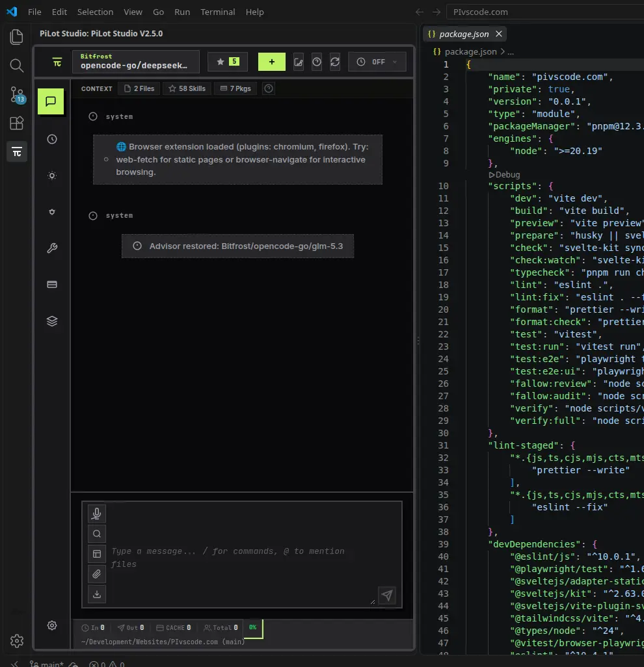Viewport: 644px width, 667px height.
Task: Open the Edit menu
Action: [60, 12]
